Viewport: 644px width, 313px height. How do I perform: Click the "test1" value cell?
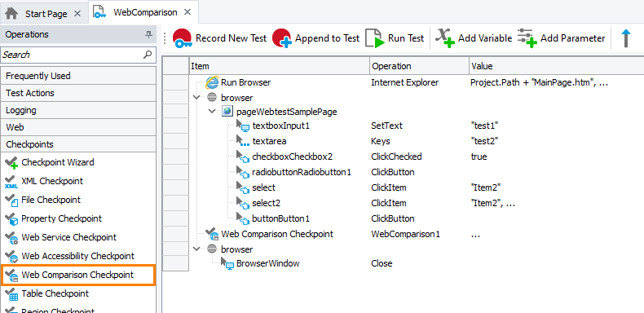[x=484, y=126]
